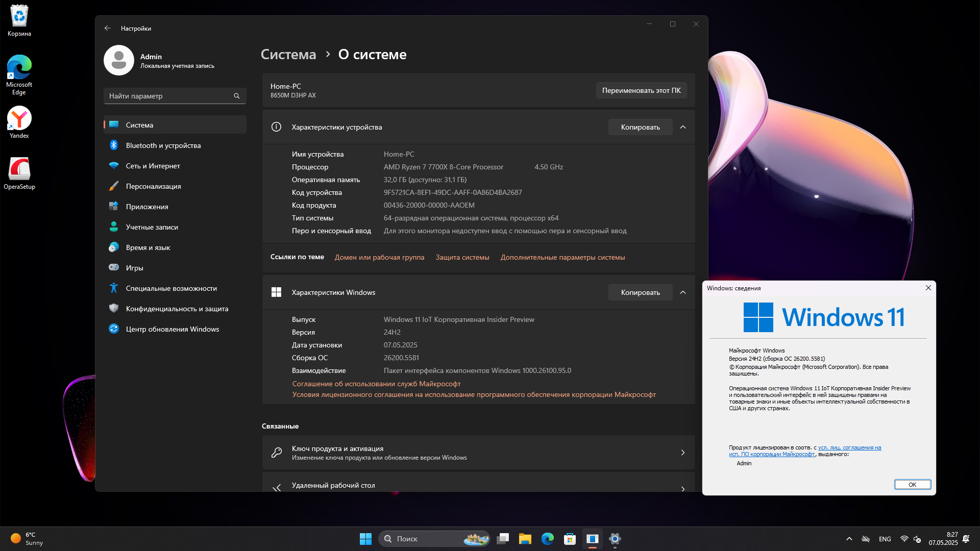Select Игры in settings sidebar
The width and height of the screenshot is (980, 551).
134,268
